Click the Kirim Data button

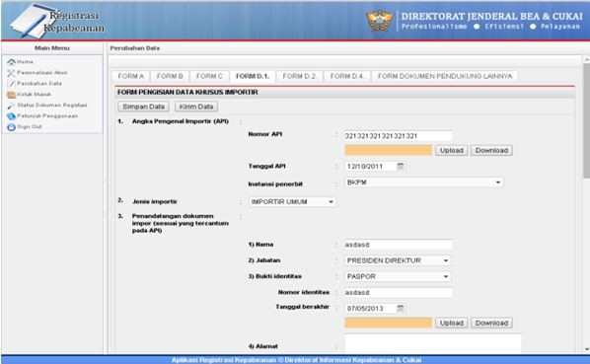click(196, 107)
